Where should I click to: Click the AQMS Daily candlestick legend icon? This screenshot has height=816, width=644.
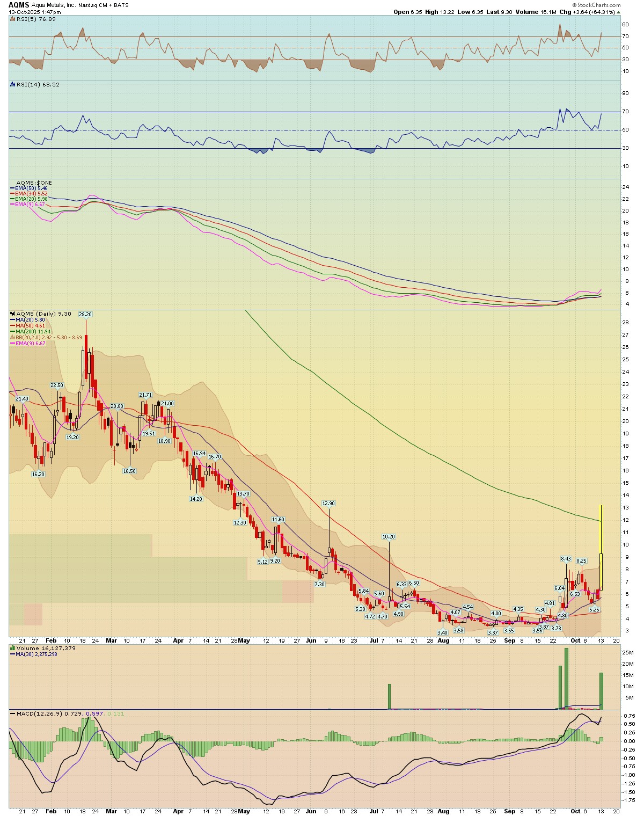(13, 314)
